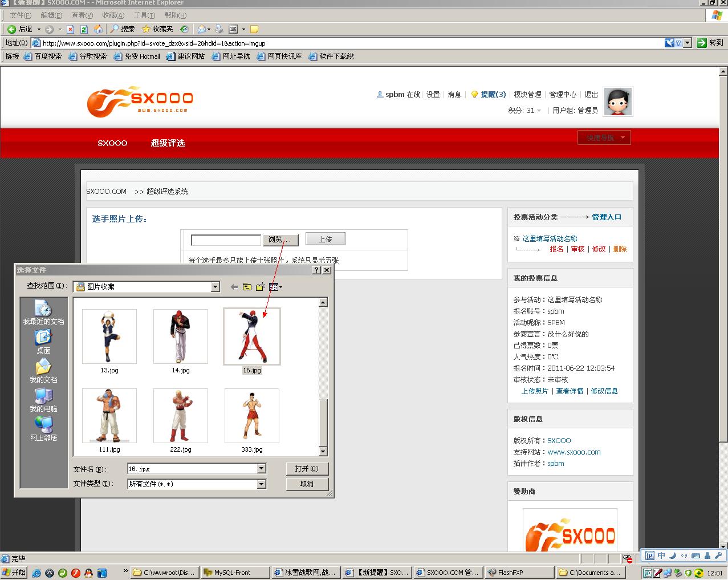Open 我的电脑 in dialog sidebar
This screenshot has width=728, height=580.
(x=43, y=400)
